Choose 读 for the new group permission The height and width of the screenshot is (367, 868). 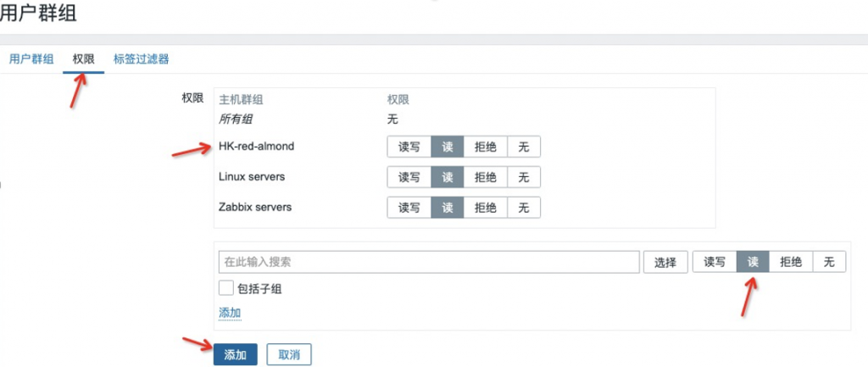(753, 262)
